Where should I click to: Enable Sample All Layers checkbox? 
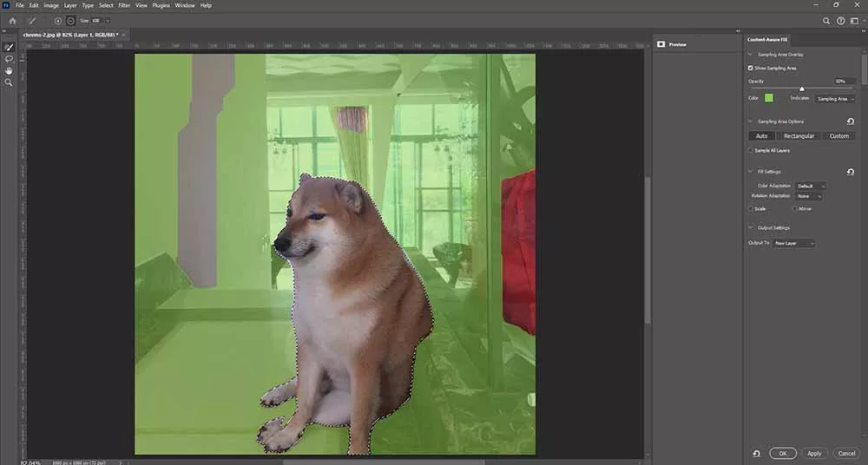[x=751, y=150]
